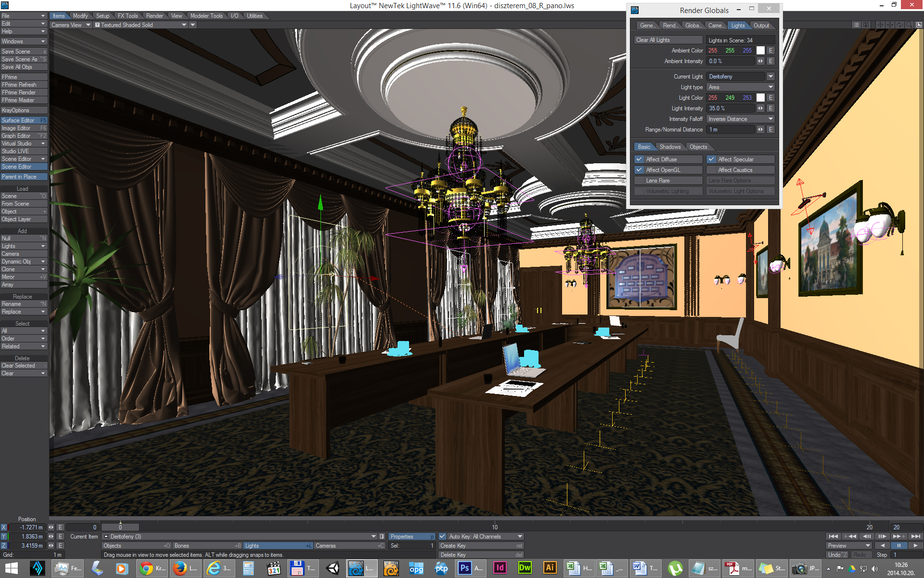Click the viewport zoom magnifier icon
924x578 pixels.
click(x=909, y=25)
